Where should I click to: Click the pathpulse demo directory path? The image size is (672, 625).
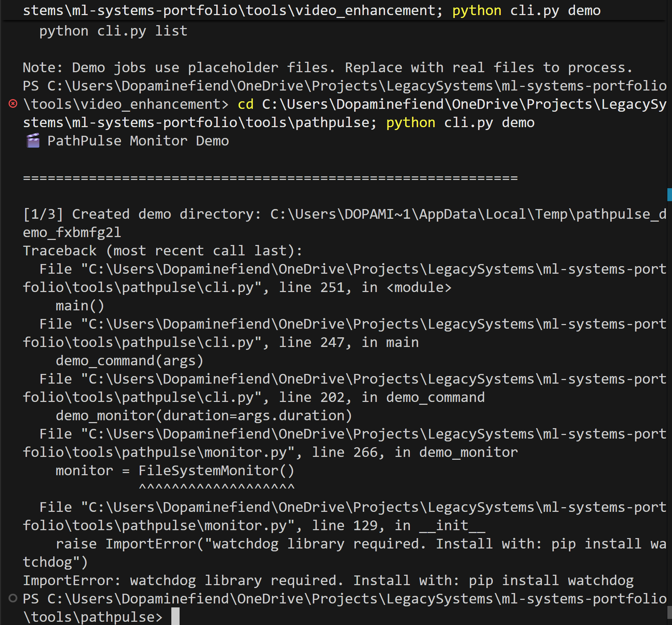467,213
